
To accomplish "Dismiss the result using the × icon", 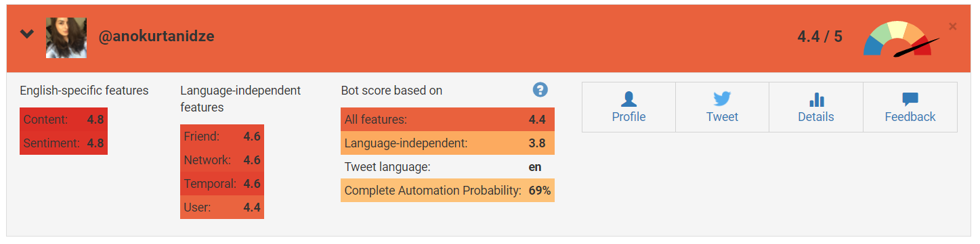I will pyautogui.click(x=952, y=26).
